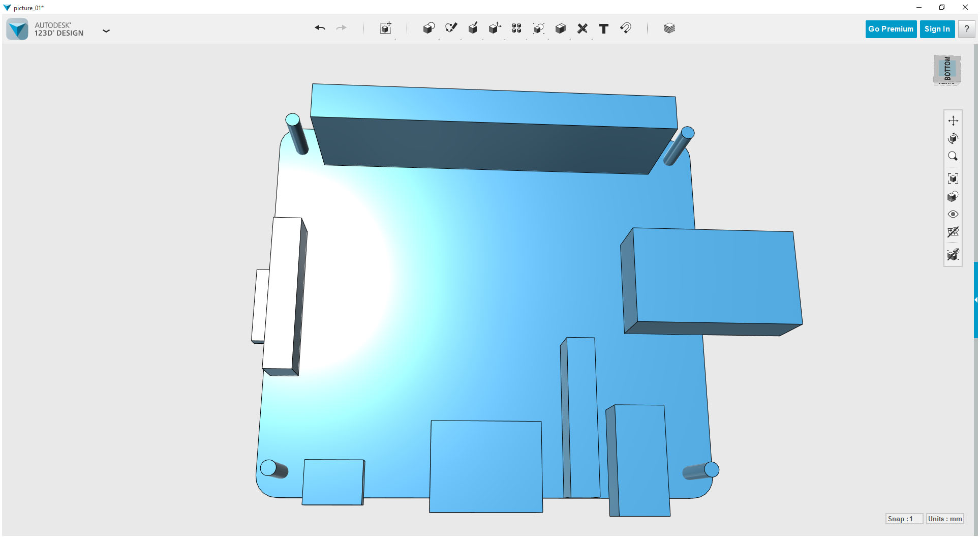
Task: Toggle sketch visibility in right sidebar
Action: [x=954, y=255]
